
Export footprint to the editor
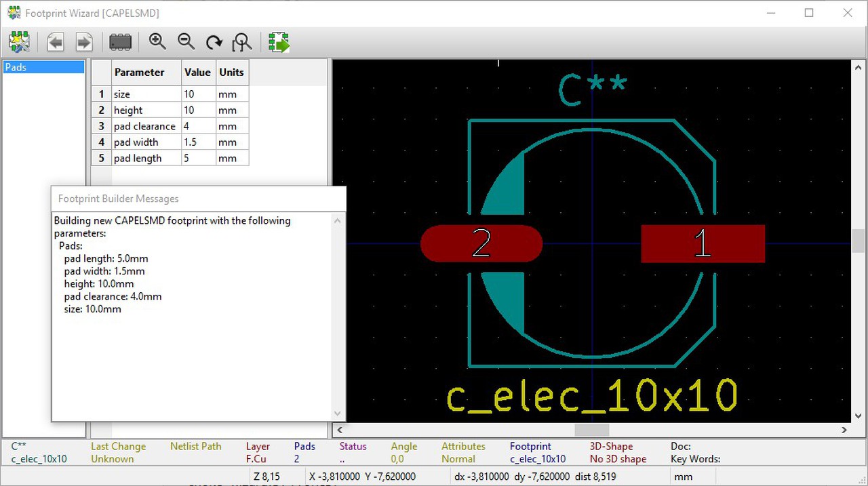pos(279,42)
